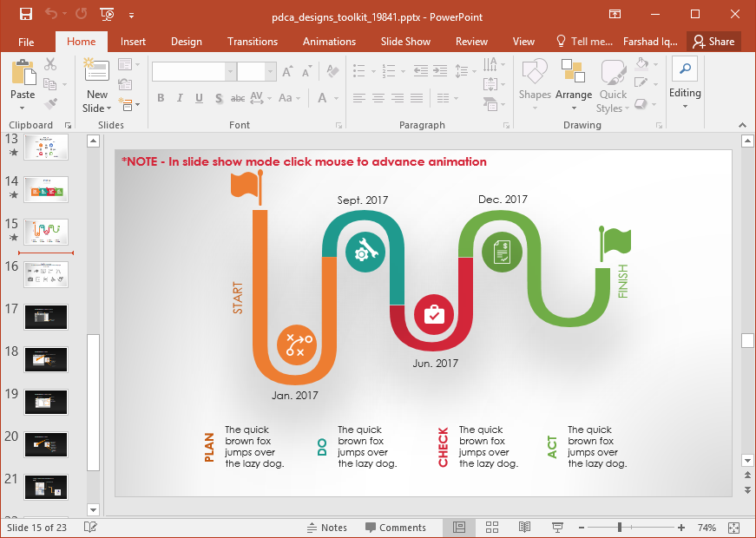The height and width of the screenshot is (538, 756).
Task: Open Ribbon Display Options icon
Action: point(615,15)
